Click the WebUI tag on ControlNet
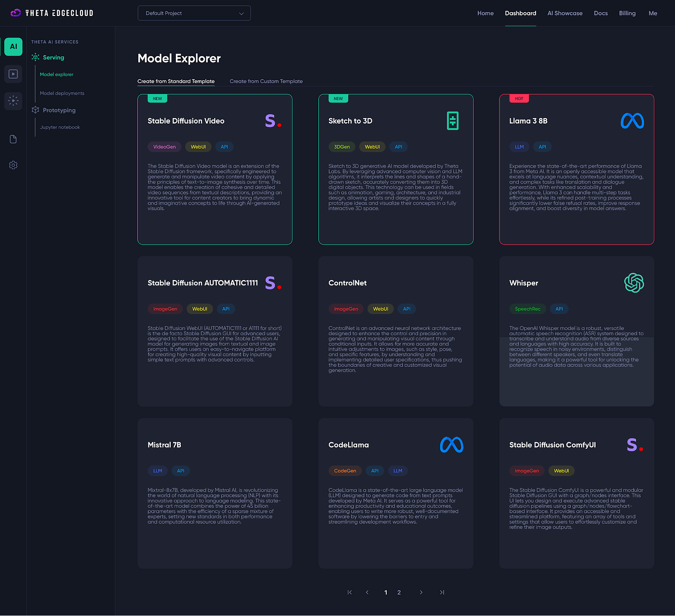Viewport: 675px width, 616px height. point(380,309)
